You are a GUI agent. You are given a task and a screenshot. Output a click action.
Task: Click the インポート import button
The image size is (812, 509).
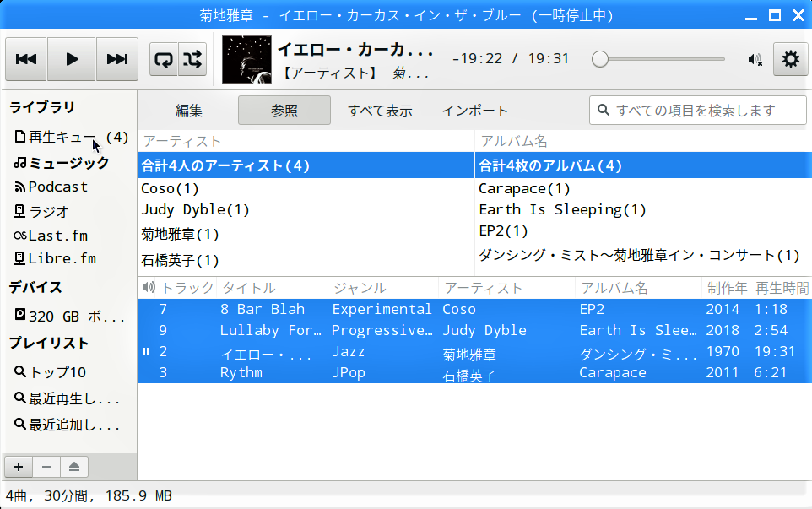475,111
